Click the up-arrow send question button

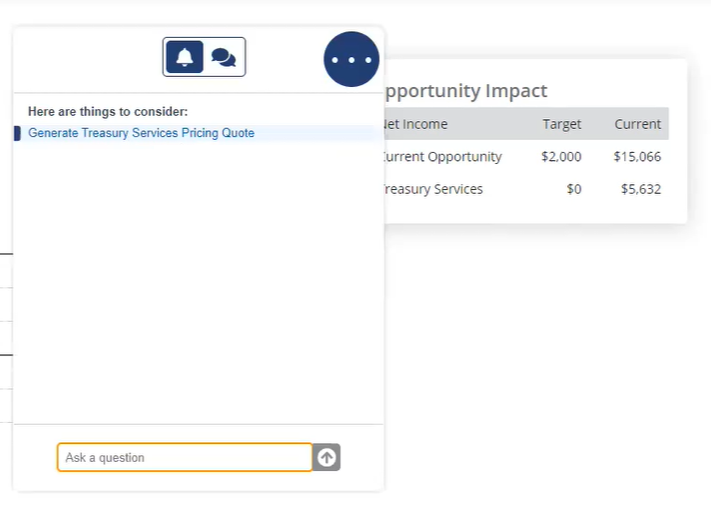click(x=326, y=457)
